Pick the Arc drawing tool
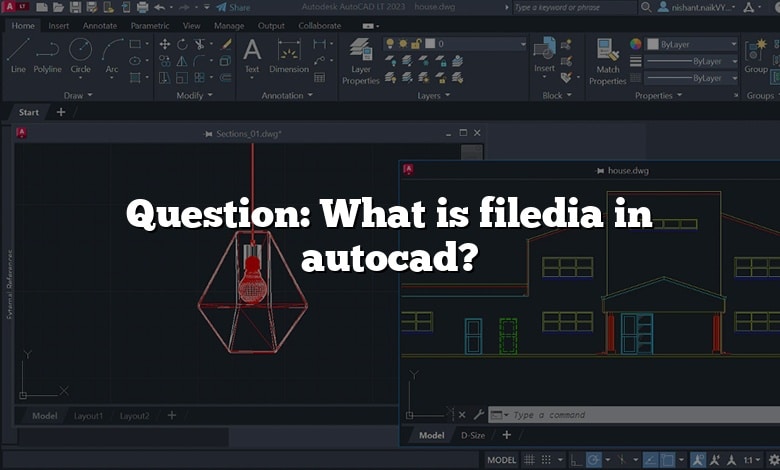This screenshot has height=470, width=780. (x=112, y=56)
